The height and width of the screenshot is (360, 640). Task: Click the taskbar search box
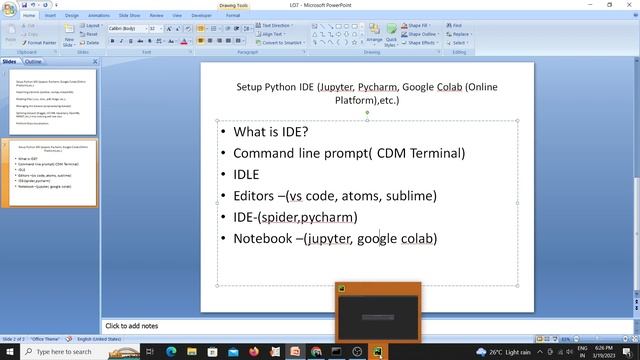pos(80,352)
